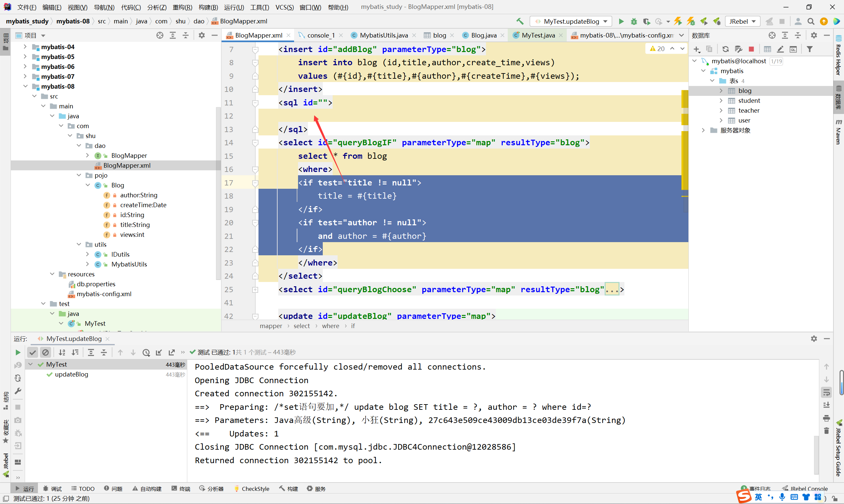The width and height of the screenshot is (844, 504).
Task: Click yellow warning stripe in editor scrollbar
Action: tap(684, 98)
